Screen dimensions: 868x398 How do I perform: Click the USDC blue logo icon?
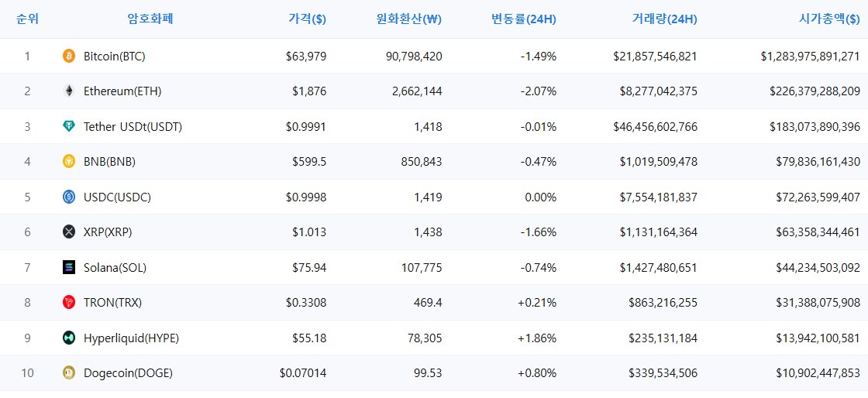tap(69, 197)
